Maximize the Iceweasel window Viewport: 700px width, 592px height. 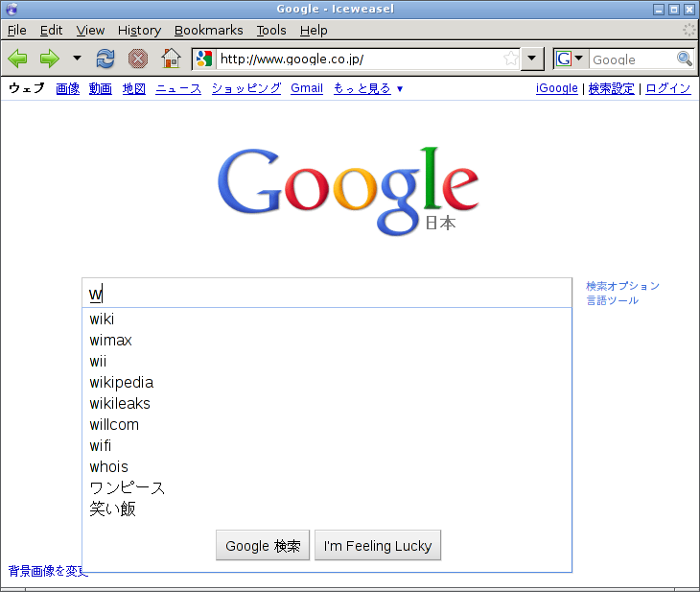(674, 9)
